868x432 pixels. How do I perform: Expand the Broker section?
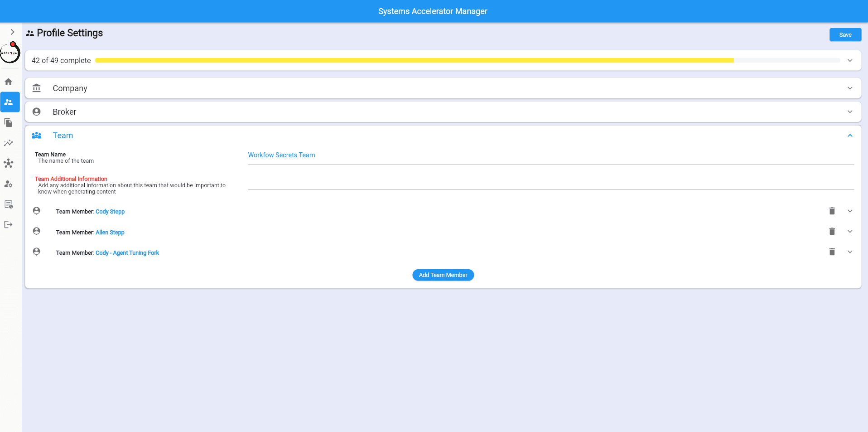pyautogui.click(x=850, y=112)
